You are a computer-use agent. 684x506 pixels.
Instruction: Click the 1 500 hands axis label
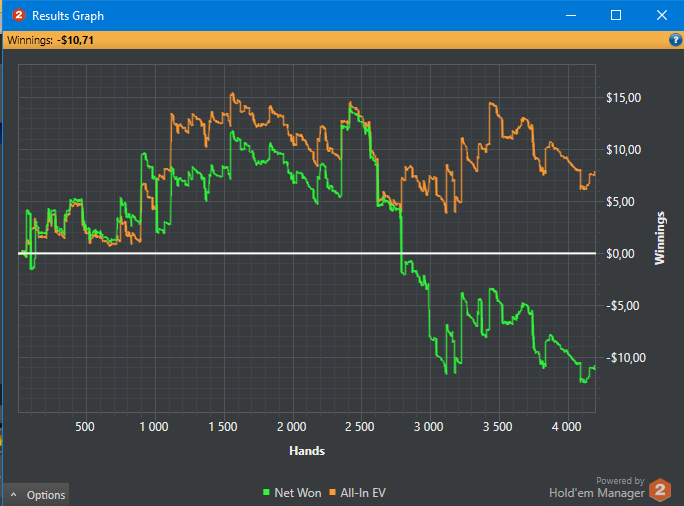coord(222,427)
